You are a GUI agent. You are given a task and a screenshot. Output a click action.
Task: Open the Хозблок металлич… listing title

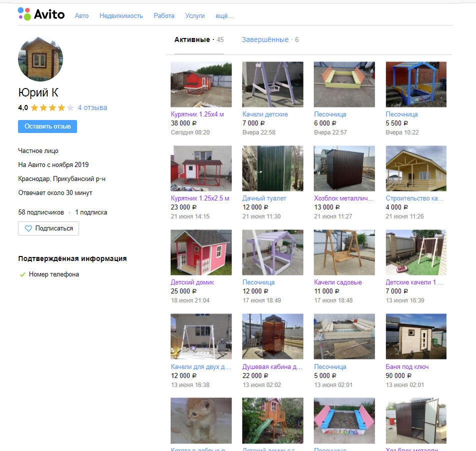click(x=343, y=198)
